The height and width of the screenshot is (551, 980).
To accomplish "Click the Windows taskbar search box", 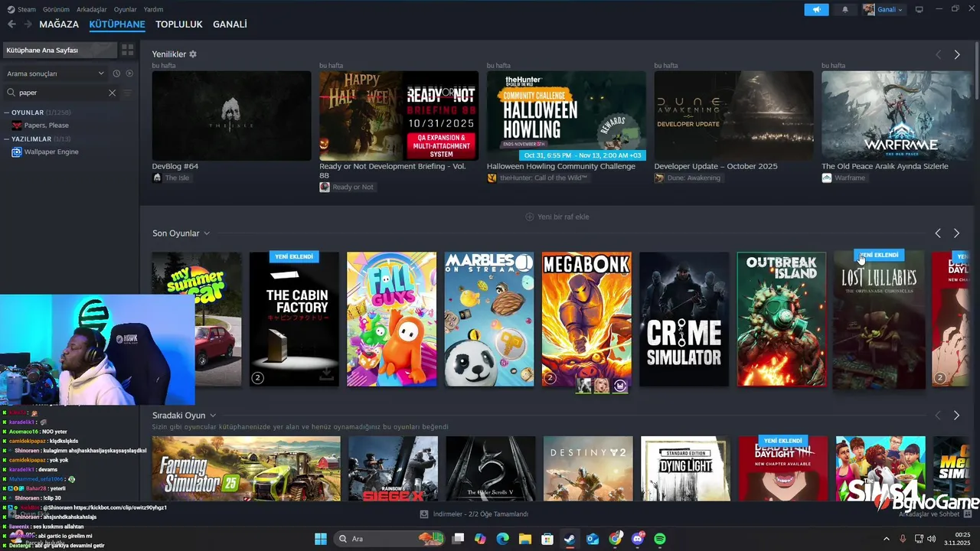I will click(x=388, y=539).
